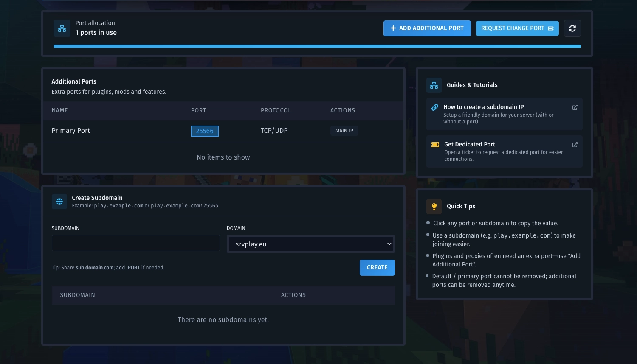Click the Create Subdomain heading
Screen dimensions: 637x364
(97, 198)
